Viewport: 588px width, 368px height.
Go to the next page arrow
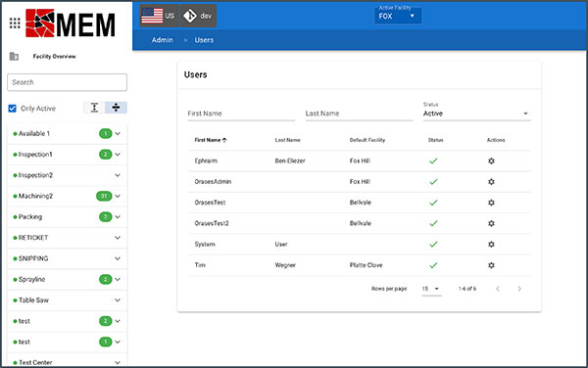(519, 289)
